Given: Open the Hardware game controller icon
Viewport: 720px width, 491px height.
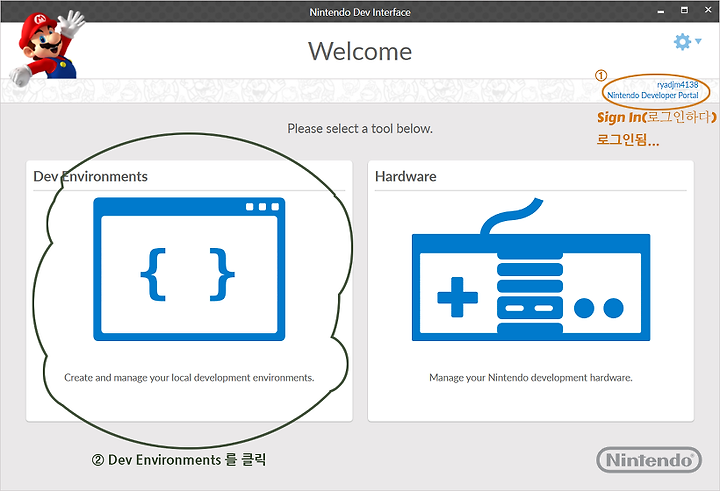Looking at the screenshot, I should tap(531, 269).
